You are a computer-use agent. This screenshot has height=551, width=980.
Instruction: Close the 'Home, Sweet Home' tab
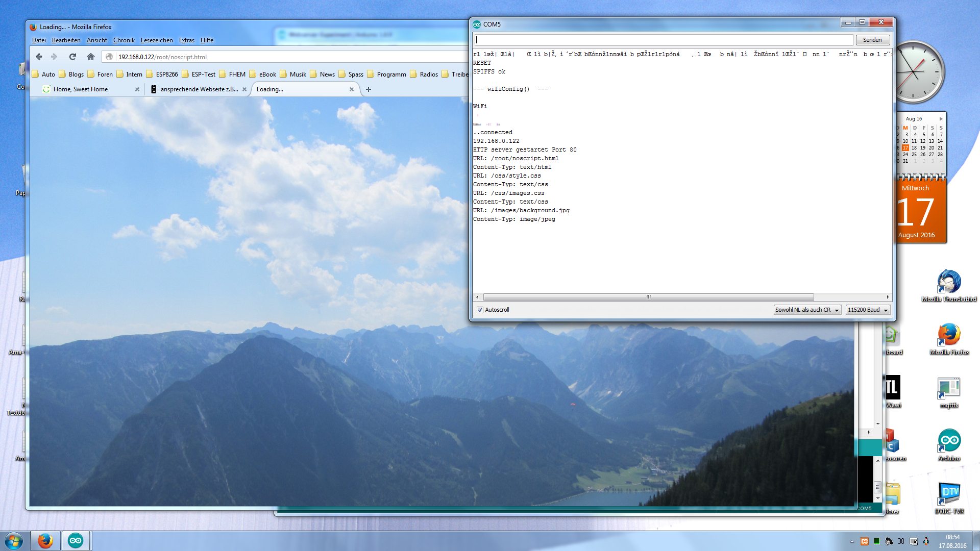click(x=137, y=89)
